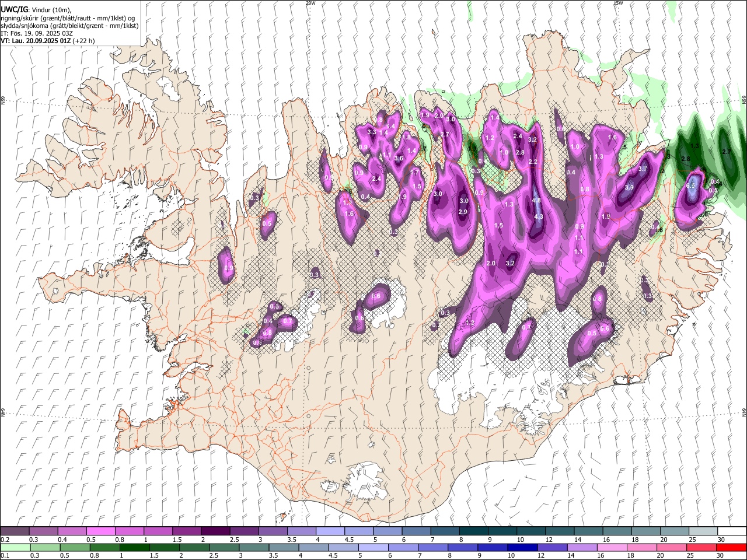Click the lavender-blue 4–4.5 snow legend swatch

pos(330,531)
